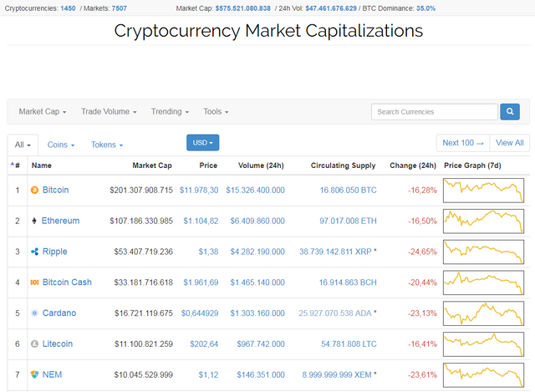
Task: Open the Bitcoin Cash name link
Action: coord(67,283)
